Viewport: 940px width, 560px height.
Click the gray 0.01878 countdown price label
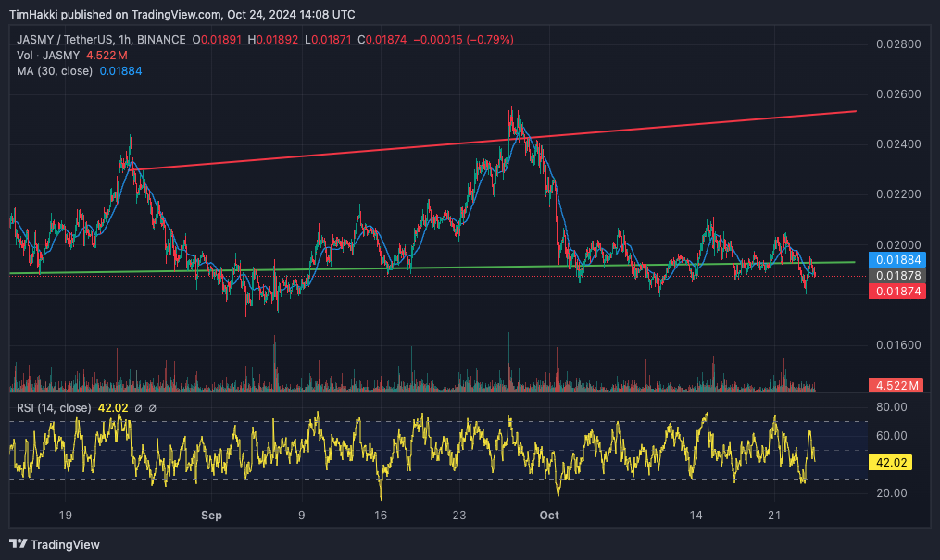[x=896, y=276]
